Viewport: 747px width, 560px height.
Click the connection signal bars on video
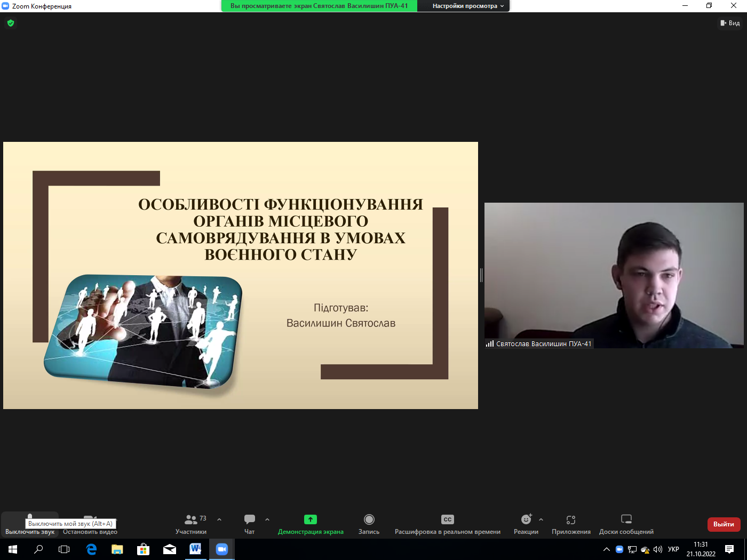490,344
